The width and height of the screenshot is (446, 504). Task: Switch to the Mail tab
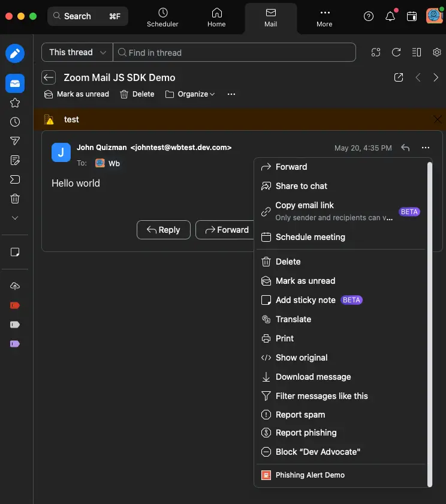pos(270,16)
